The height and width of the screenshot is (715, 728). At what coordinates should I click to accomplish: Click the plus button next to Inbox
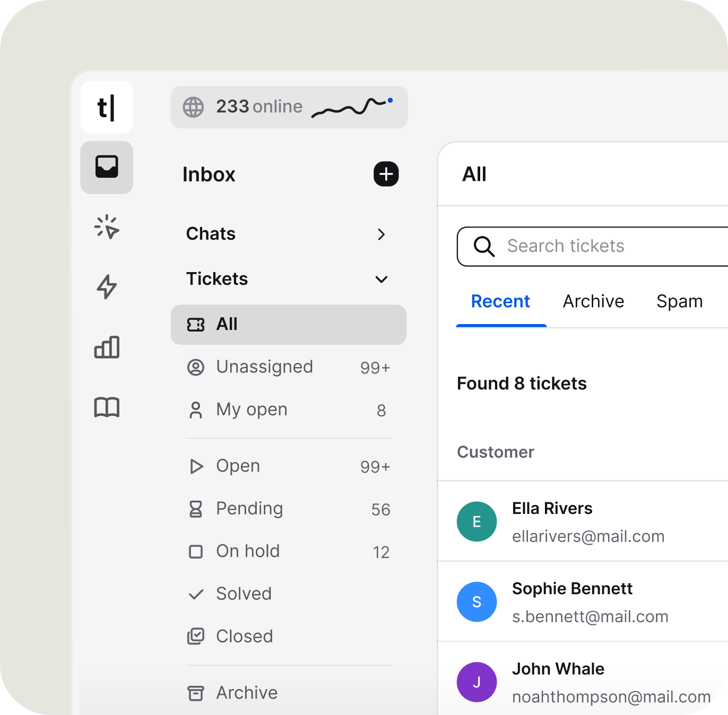point(386,174)
